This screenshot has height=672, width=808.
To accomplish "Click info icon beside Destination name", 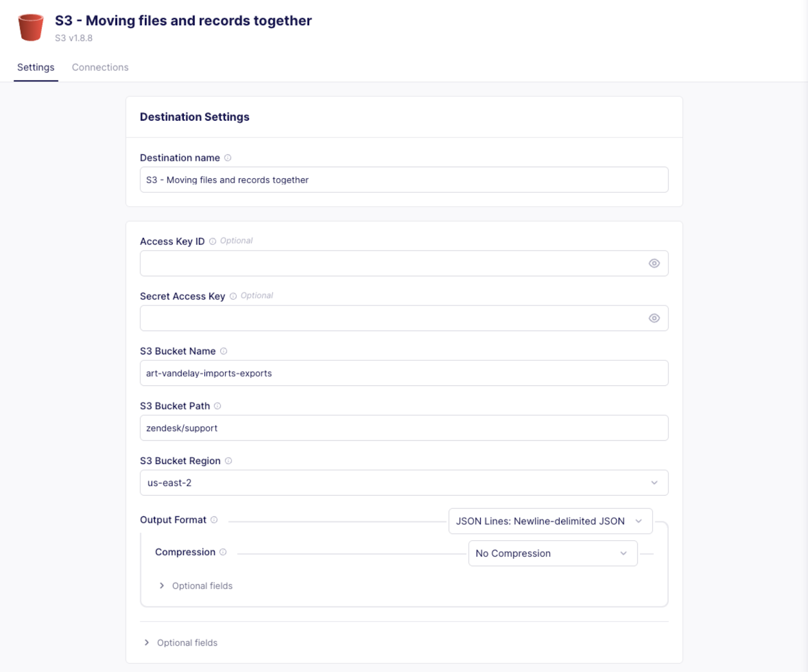I will 228,158.
